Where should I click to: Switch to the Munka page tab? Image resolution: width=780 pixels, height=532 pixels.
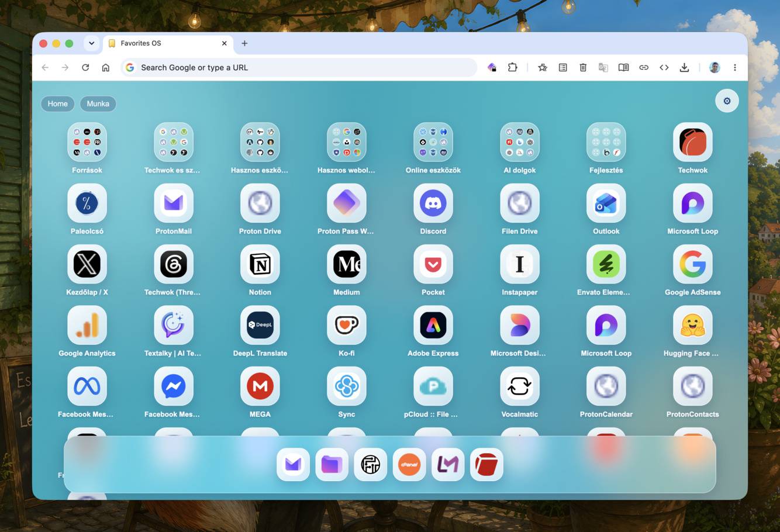(98, 103)
